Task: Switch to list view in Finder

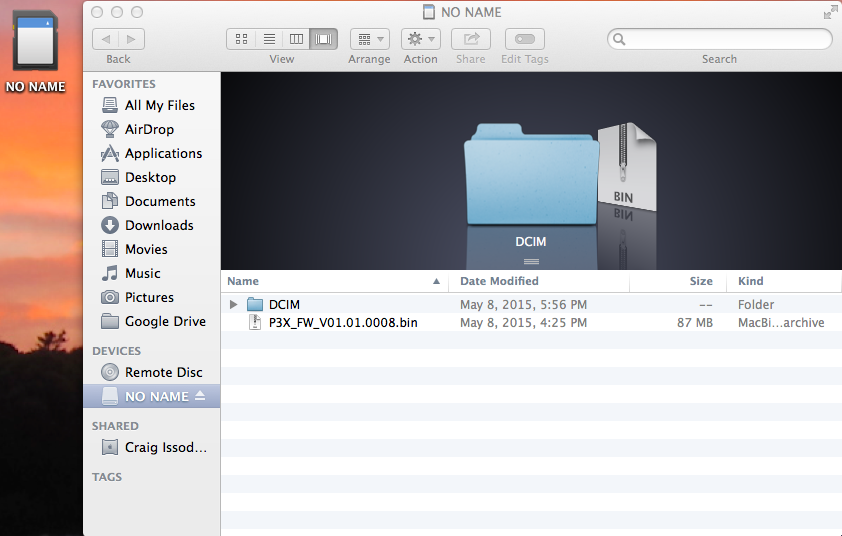Action: pyautogui.click(x=269, y=39)
